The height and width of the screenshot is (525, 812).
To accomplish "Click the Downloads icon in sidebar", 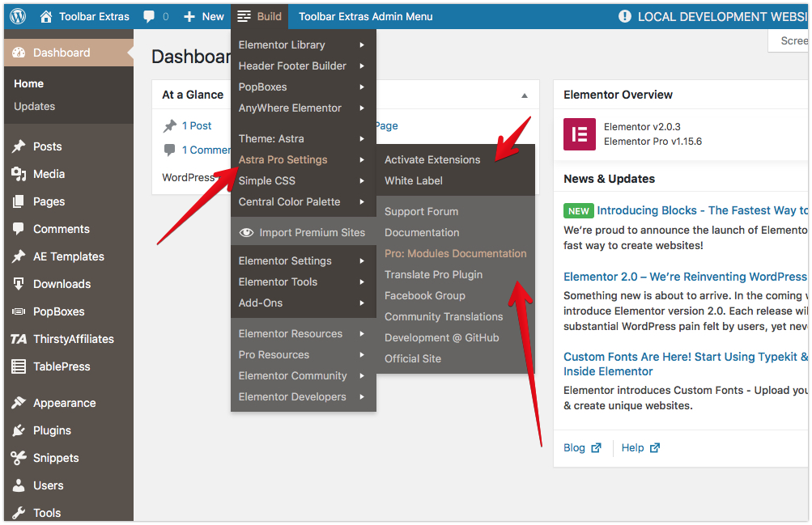I will pyautogui.click(x=19, y=283).
